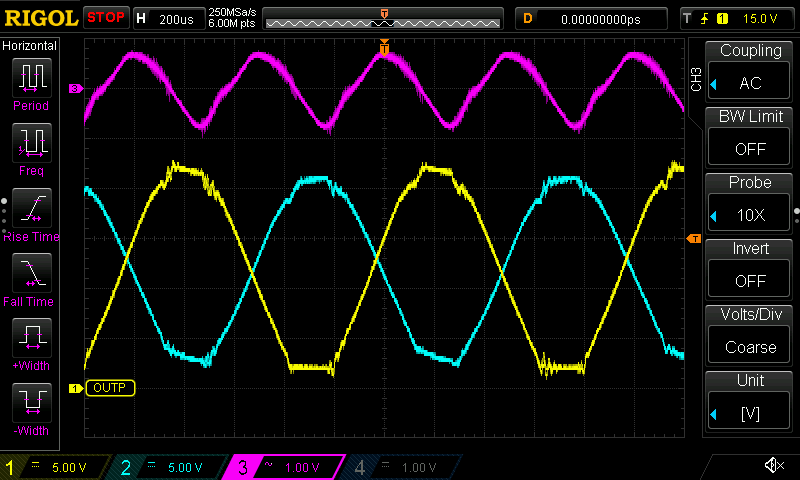Choose the Fall Time measurement icon
Screen dimensions: 800x480
point(31,278)
